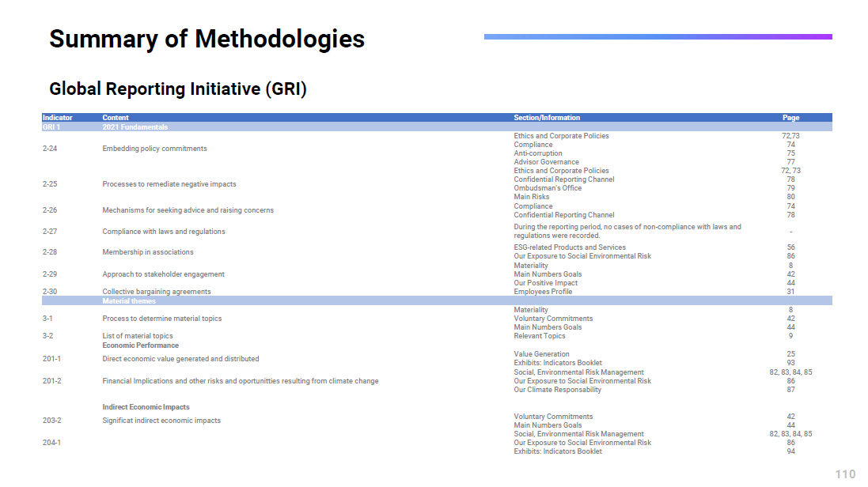Open the Anti-corruption section reference

point(538,153)
